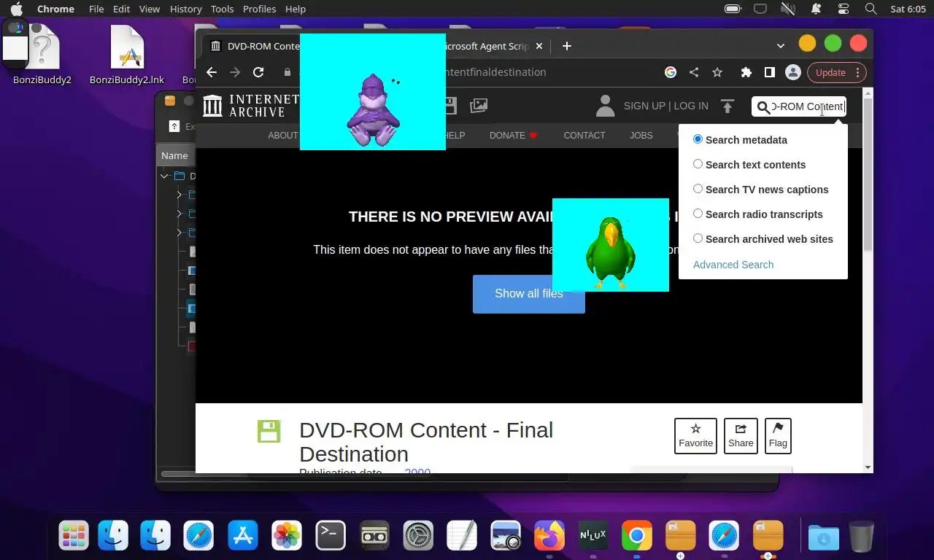
Task: Open Firefox from the dock
Action: [x=549, y=536]
